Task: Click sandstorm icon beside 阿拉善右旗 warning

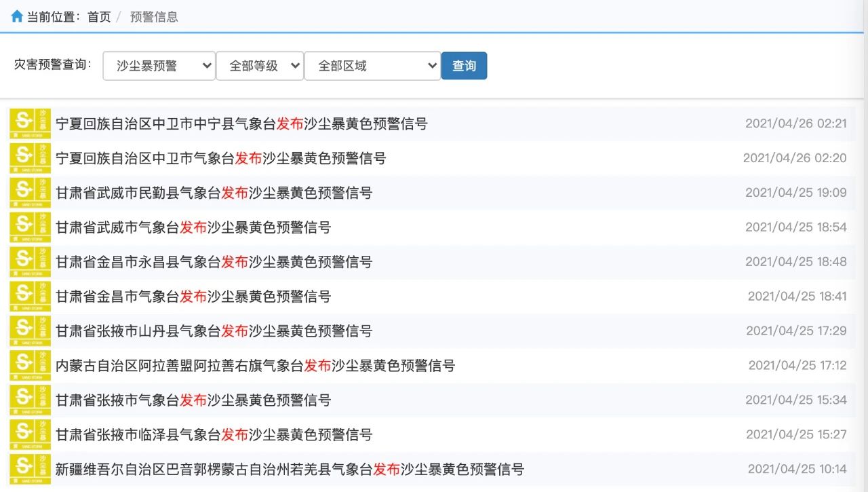Action: click(x=31, y=366)
